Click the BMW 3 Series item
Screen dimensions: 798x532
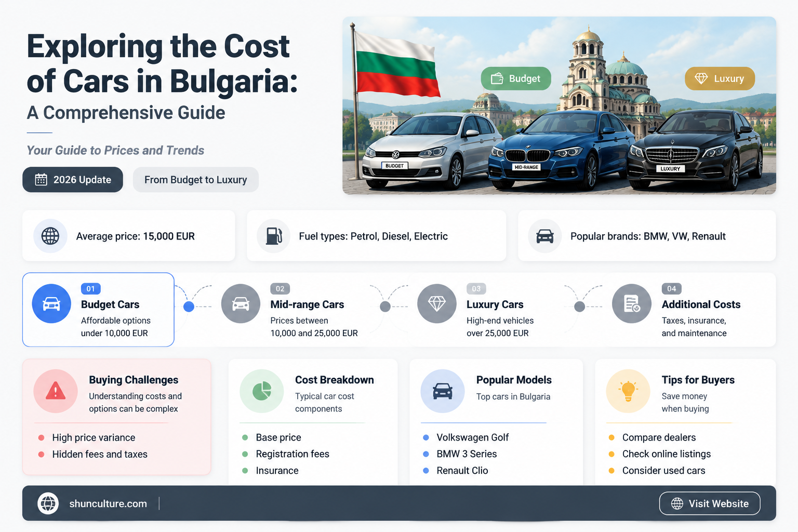pyautogui.click(x=467, y=454)
